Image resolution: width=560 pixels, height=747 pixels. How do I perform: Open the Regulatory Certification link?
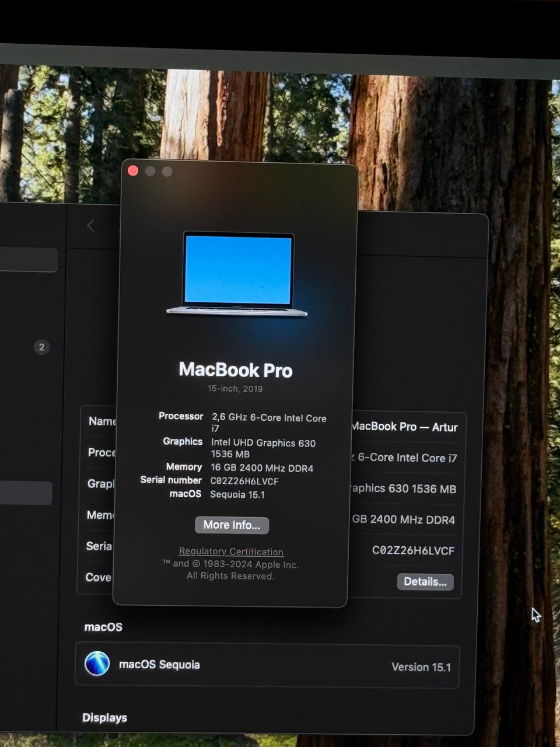pos(231,551)
